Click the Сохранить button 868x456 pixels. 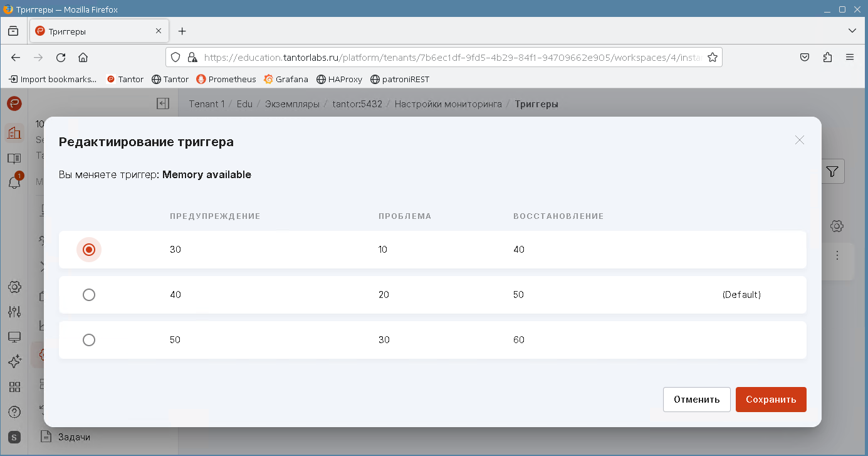[x=770, y=400]
